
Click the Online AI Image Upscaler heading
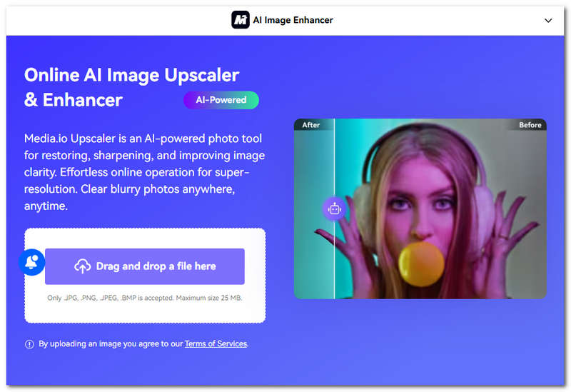[132, 87]
